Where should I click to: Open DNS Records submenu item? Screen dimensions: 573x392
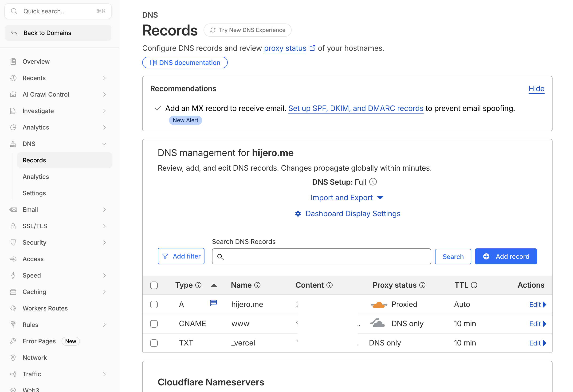click(x=65, y=160)
